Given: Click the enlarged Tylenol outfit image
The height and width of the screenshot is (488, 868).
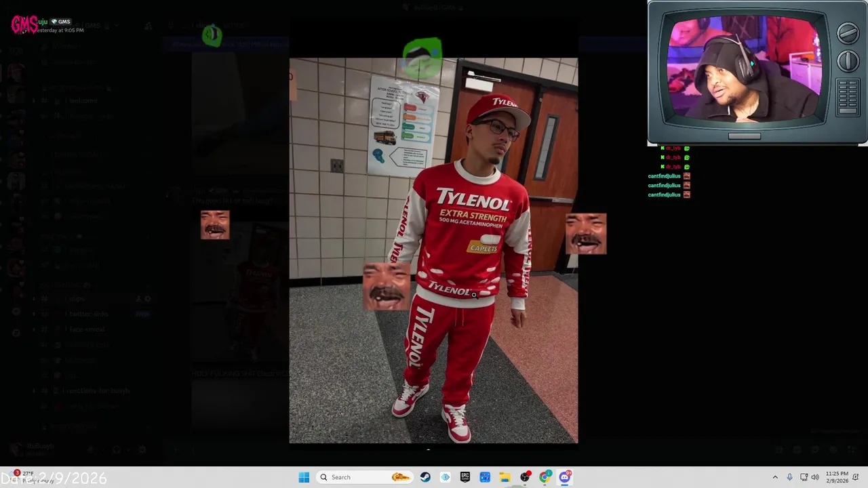Looking at the screenshot, I should [433, 251].
